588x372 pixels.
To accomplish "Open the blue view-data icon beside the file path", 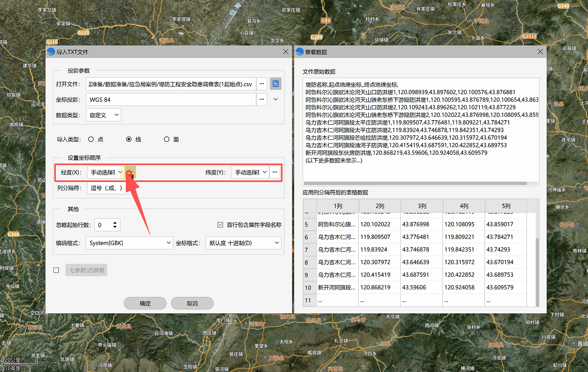I will (275, 84).
